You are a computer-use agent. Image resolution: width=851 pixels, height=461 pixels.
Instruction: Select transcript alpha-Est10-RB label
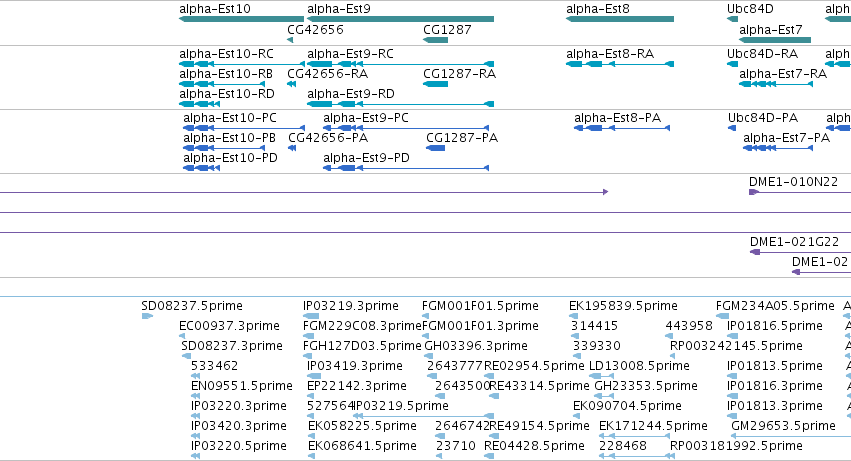[x=226, y=74]
